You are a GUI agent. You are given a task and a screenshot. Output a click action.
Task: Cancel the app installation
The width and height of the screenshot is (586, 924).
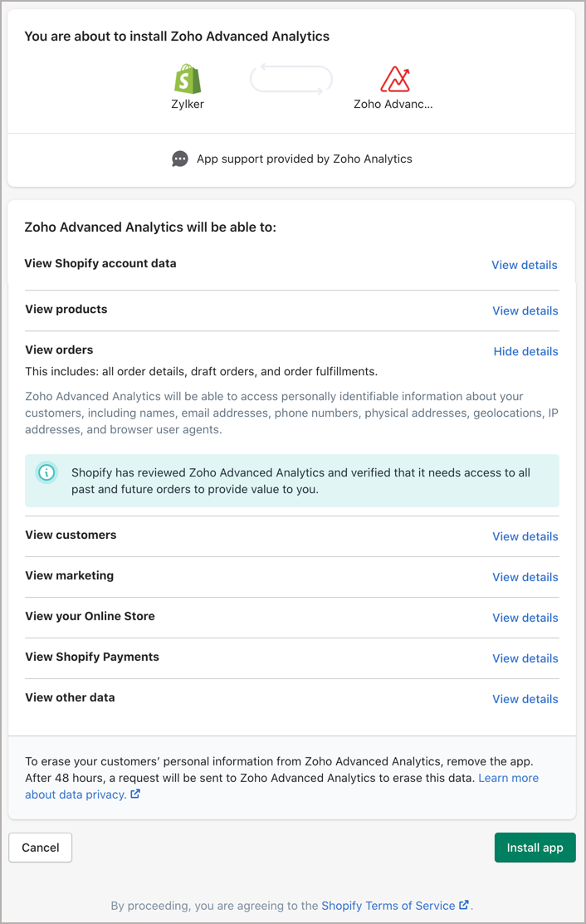click(40, 847)
